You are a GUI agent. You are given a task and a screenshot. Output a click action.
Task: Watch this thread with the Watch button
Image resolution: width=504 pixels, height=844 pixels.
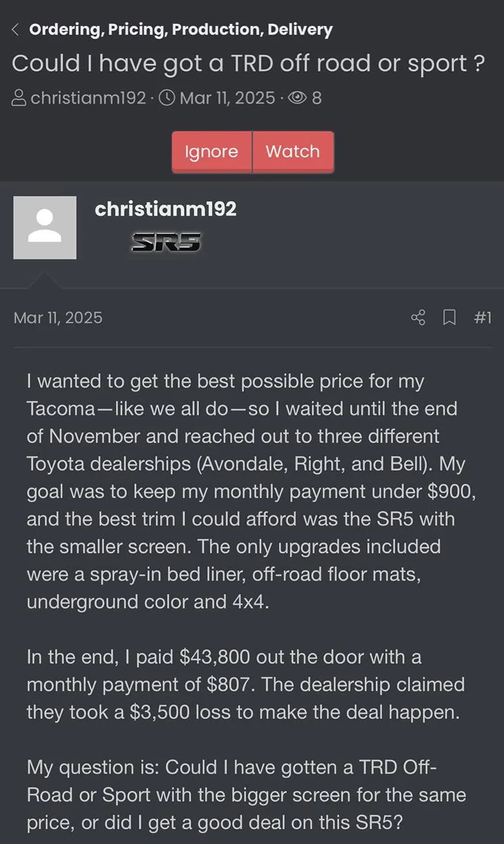[x=293, y=152]
